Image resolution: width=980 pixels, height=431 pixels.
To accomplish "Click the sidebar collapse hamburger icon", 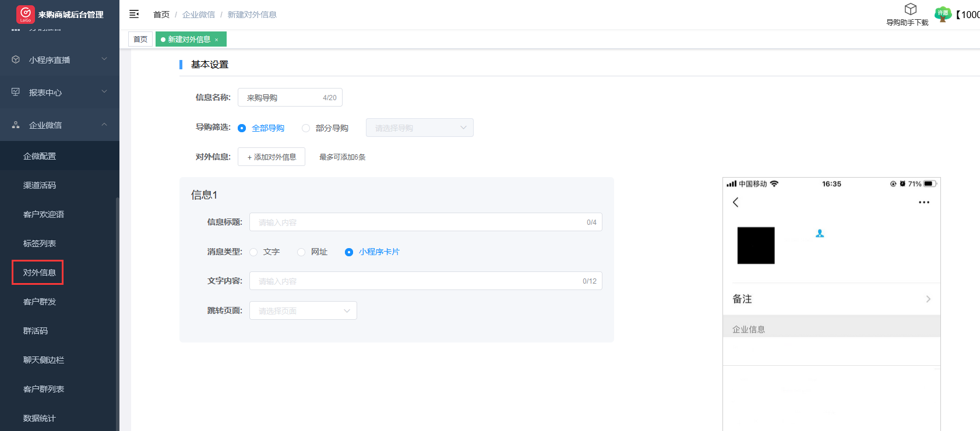I will [134, 14].
